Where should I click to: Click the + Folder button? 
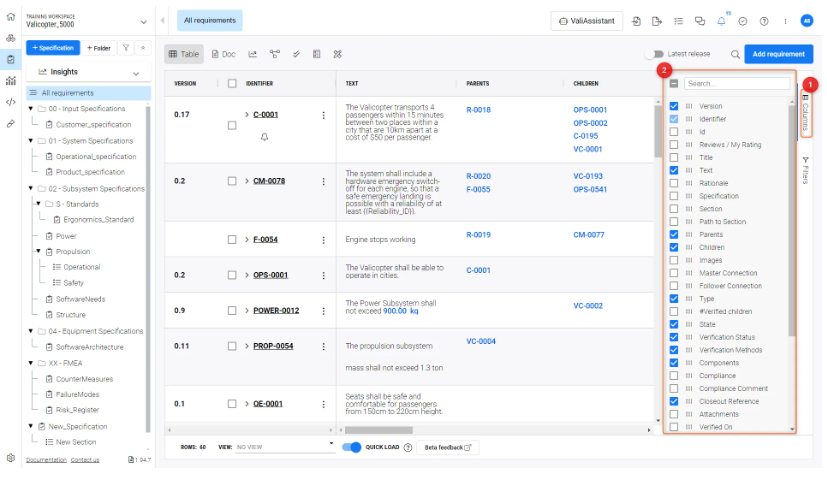click(x=99, y=48)
